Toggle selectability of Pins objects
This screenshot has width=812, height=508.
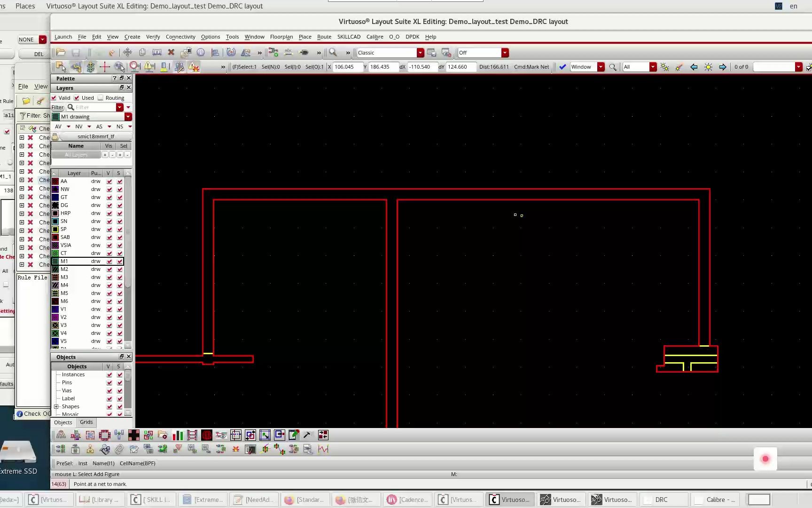coord(120,383)
